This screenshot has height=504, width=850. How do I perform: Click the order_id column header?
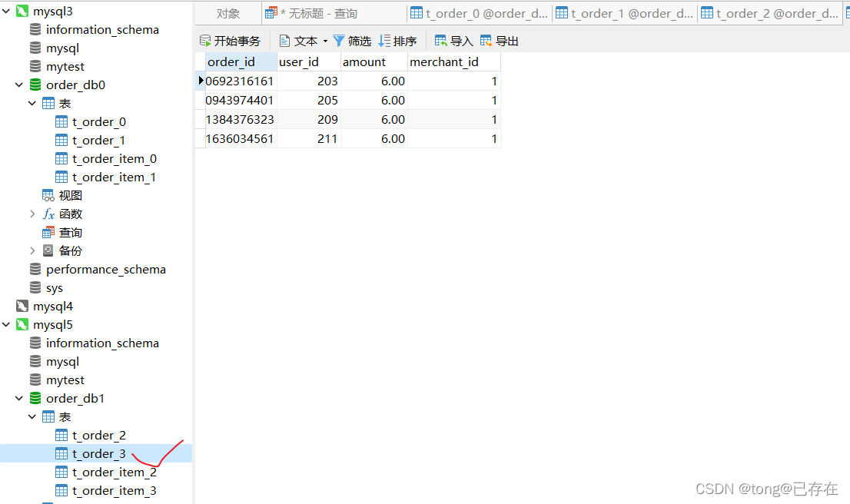[241, 61]
